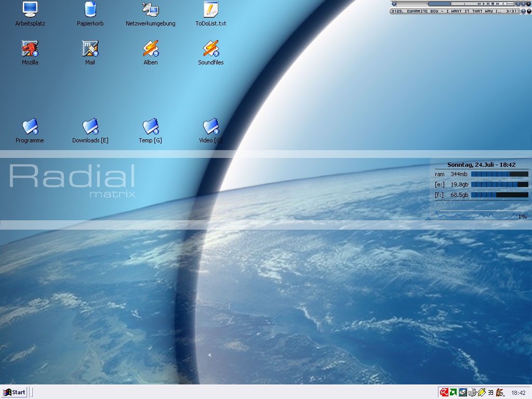
Task: Launch the Mozilla shortcut
Action: click(x=30, y=52)
